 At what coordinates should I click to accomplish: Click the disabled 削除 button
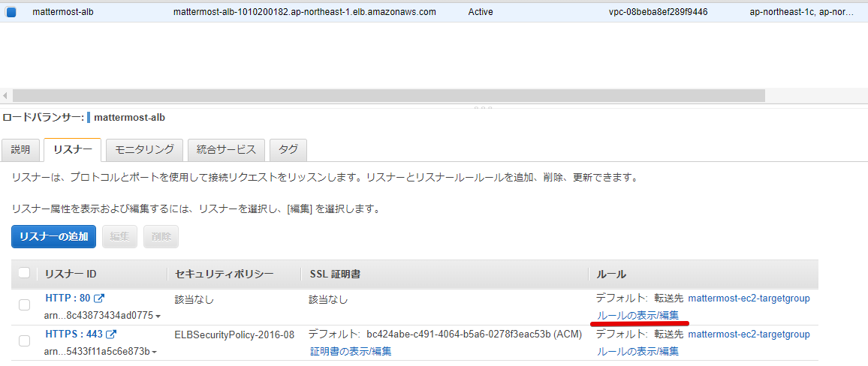[161, 237]
